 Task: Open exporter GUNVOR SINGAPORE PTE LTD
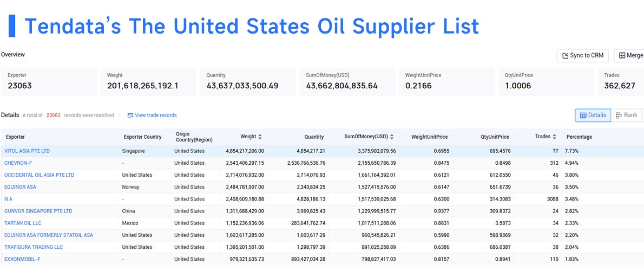[38, 211]
